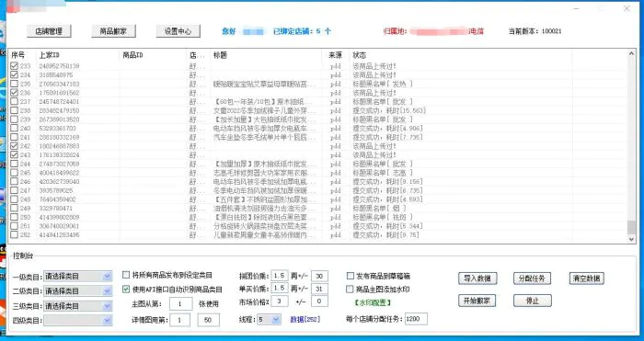Screen dimensions: 644x341
Task: Disable 使用API接口自动识别商品类目 checkbox
Action: 126,290
